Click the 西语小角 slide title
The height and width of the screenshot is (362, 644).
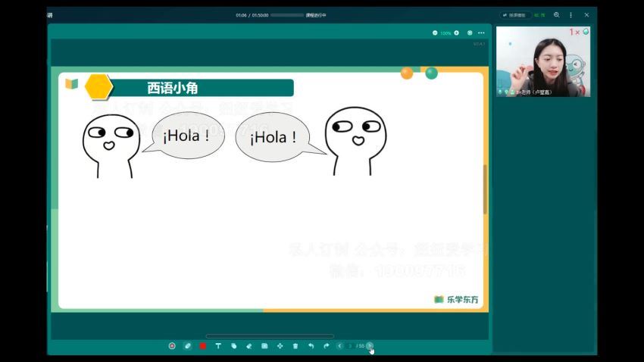point(173,88)
